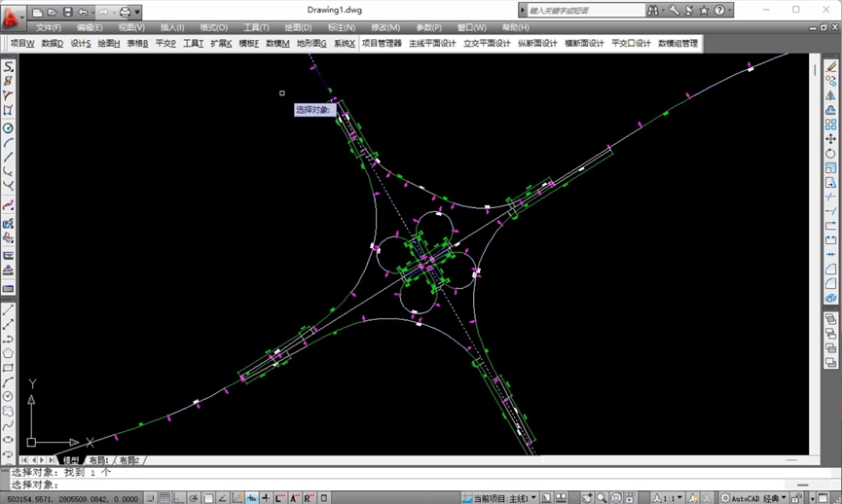The width and height of the screenshot is (842, 504).
Task: Select the Move tool in right toolbar
Action: coord(830,139)
